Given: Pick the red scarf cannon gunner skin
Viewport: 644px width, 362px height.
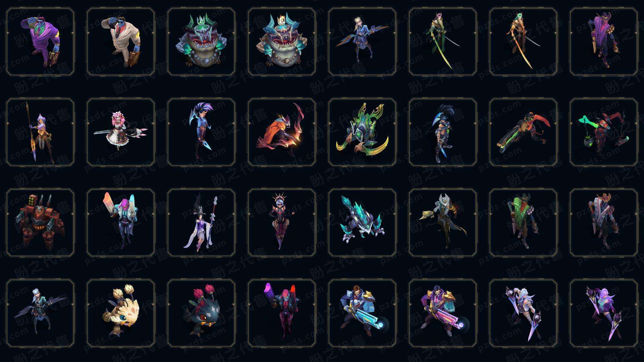Looking at the screenshot, I should (x=523, y=132).
